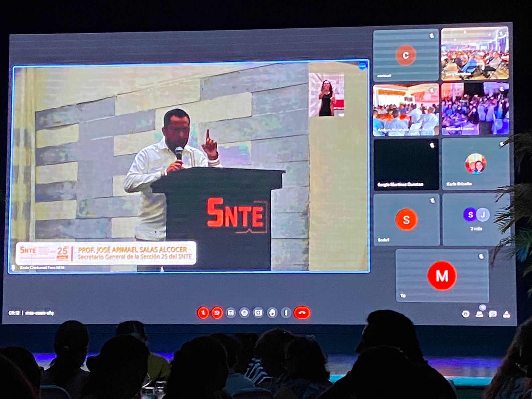Raise hand using the hand icon

tap(272, 313)
